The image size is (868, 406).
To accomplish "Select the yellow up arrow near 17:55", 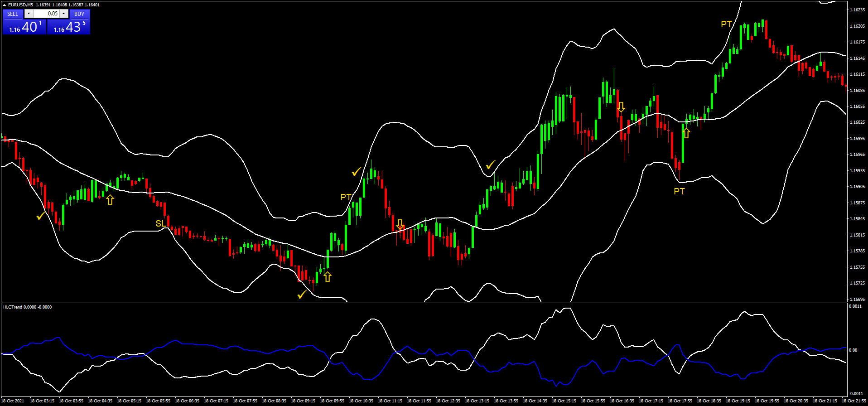I will pyautogui.click(x=686, y=133).
